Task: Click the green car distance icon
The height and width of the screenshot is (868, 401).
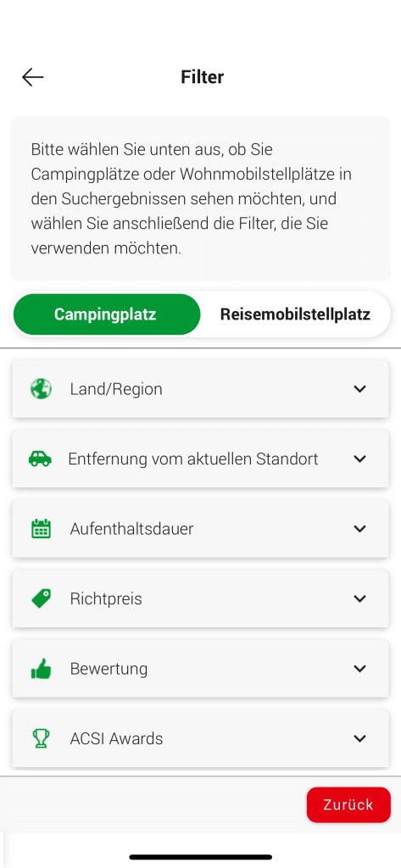Action: click(x=40, y=459)
